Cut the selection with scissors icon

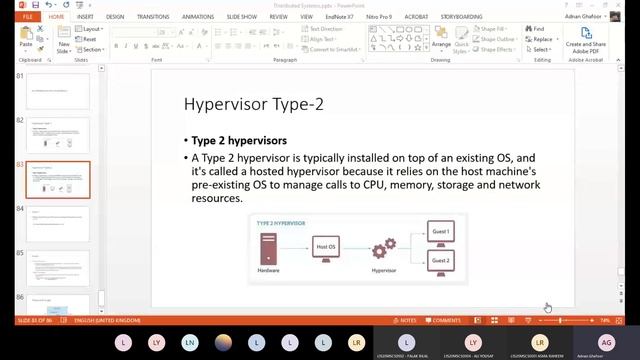pyautogui.click(x=40, y=29)
